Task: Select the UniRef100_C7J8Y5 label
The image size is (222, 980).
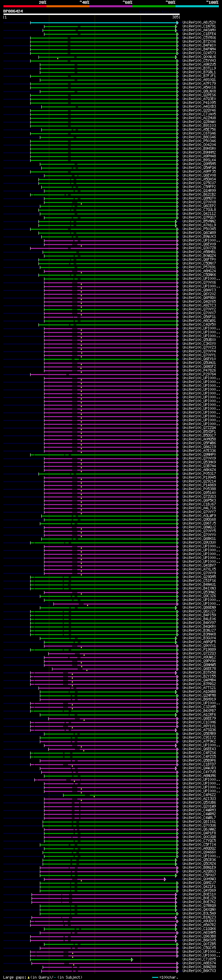Action: (199, 959)
